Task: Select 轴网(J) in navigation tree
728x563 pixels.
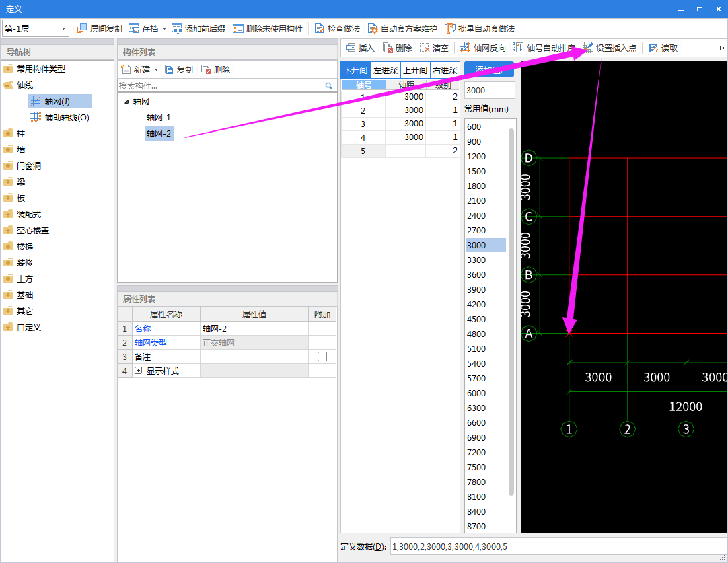Action: coord(60,101)
